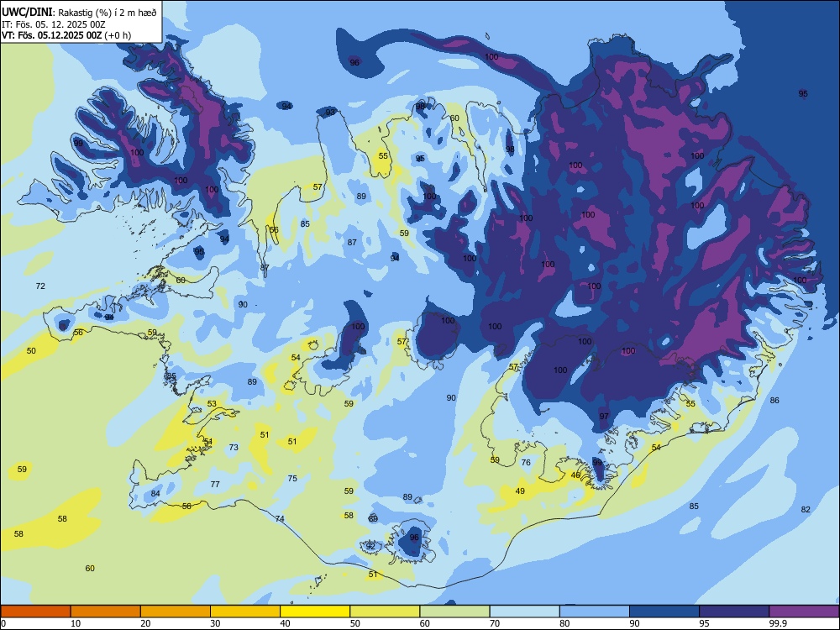Select the pale yellow 50–60 legend swatch
This screenshot has height=630, width=840.
pyautogui.click(x=385, y=612)
